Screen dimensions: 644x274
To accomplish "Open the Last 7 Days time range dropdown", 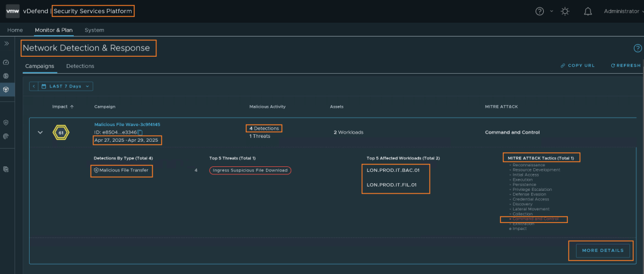I will [x=66, y=86].
